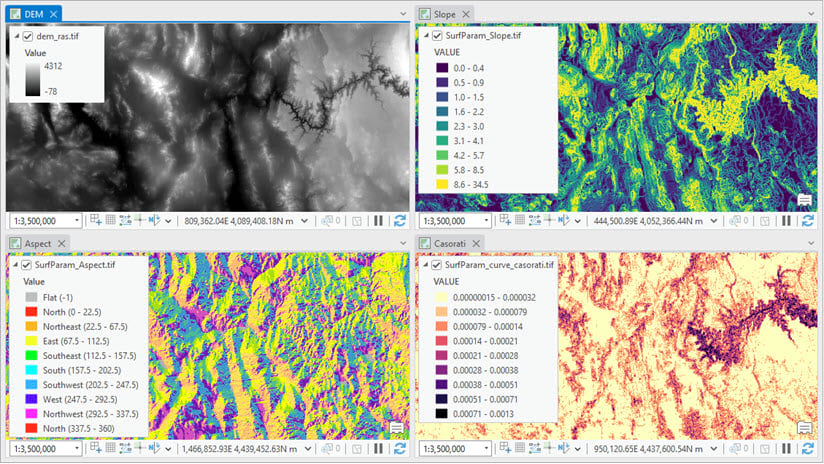Viewport: 824px width, 464px height.
Task: Close the Casorati view tab
Action: click(476, 243)
